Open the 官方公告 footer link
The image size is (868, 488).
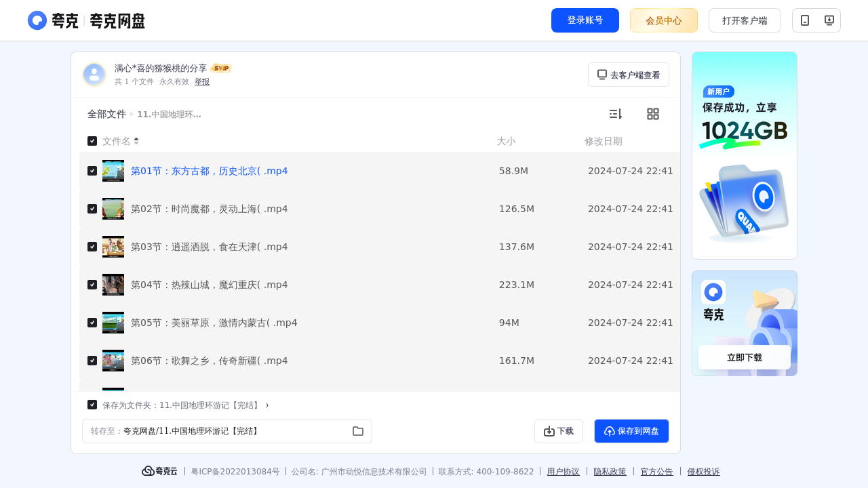657,472
